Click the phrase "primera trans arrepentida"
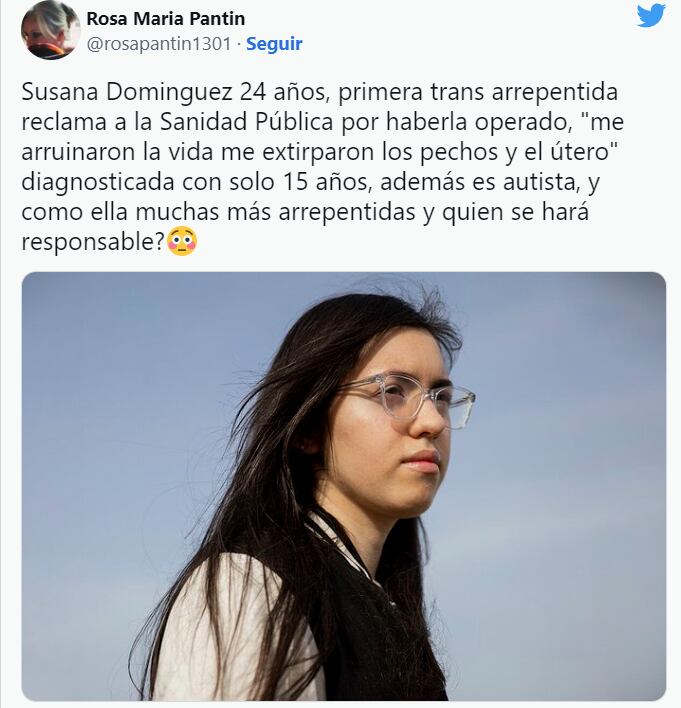Screen dimensions: 681x708 (x=478, y=92)
